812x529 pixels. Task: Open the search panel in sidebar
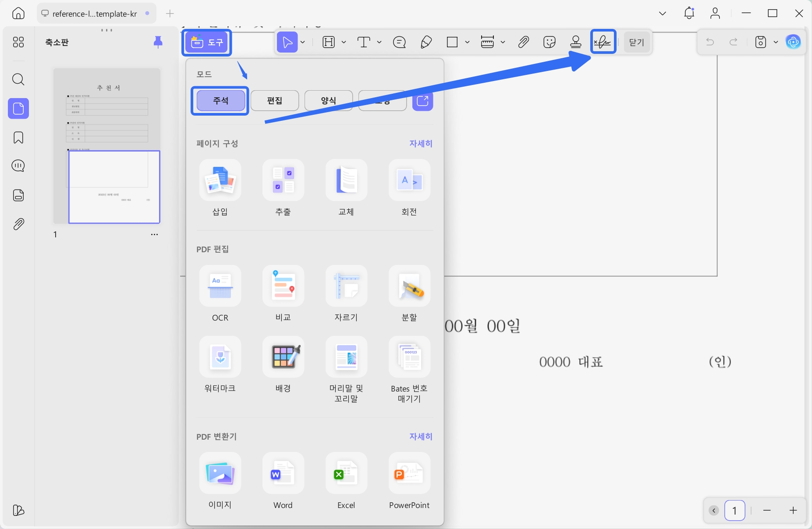pyautogui.click(x=18, y=80)
